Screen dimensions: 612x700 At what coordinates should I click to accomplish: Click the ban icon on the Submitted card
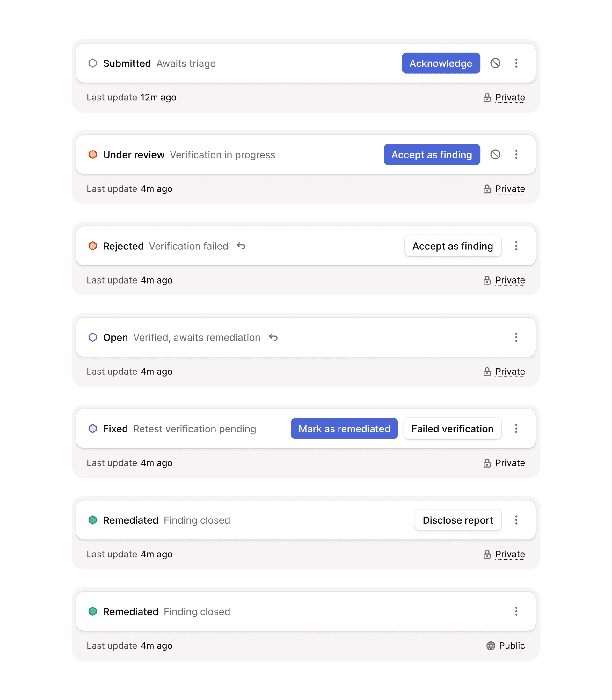(x=496, y=63)
